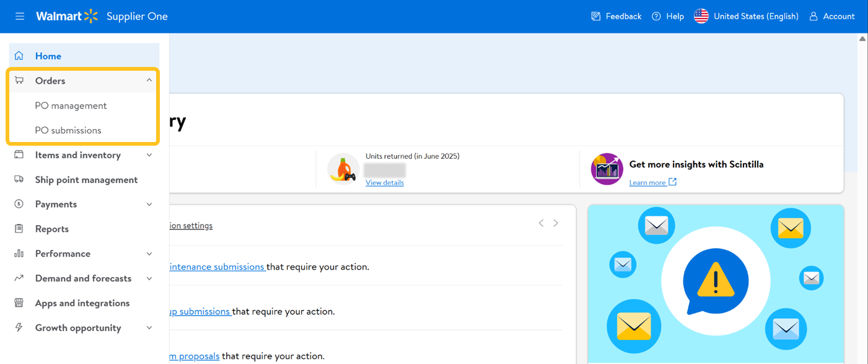Click the units returned product image
868x364 pixels.
tap(343, 169)
